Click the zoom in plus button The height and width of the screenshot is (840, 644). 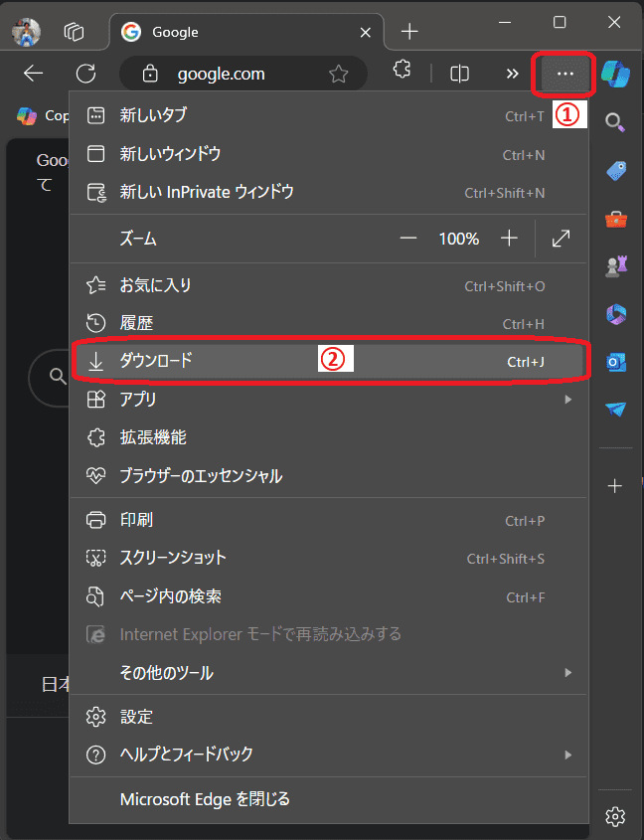509,239
